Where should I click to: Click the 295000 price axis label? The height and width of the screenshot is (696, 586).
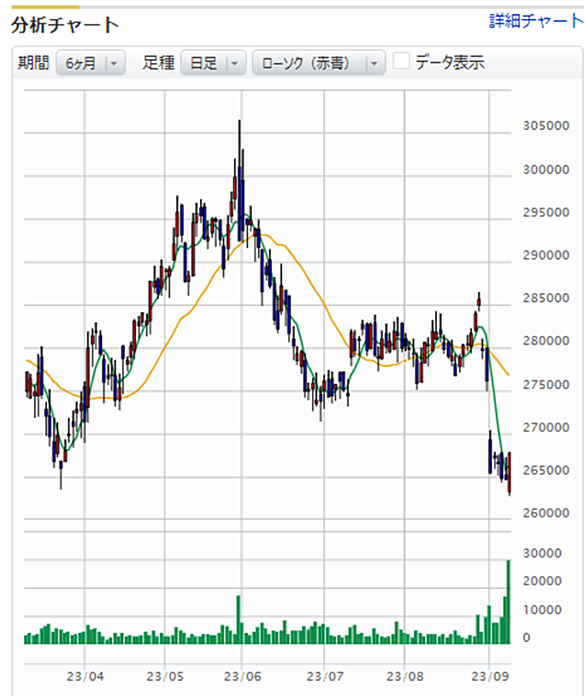pyautogui.click(x=546, y=212)
